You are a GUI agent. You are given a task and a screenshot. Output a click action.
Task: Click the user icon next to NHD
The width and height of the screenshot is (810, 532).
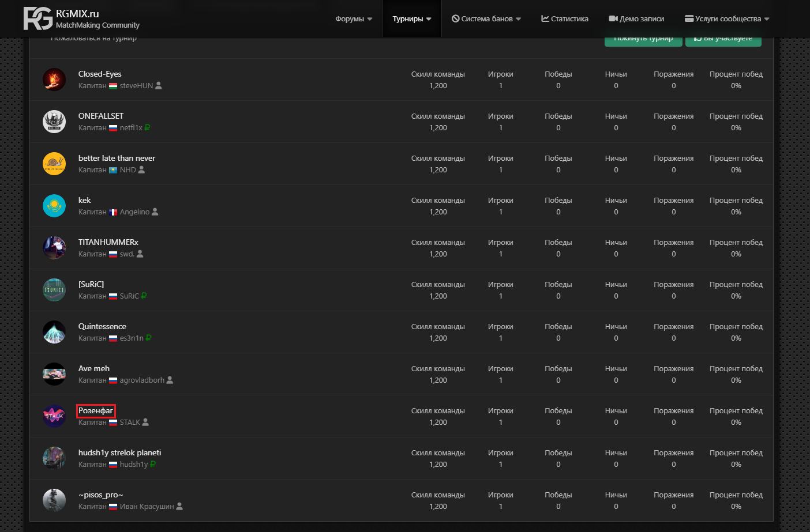141,169
